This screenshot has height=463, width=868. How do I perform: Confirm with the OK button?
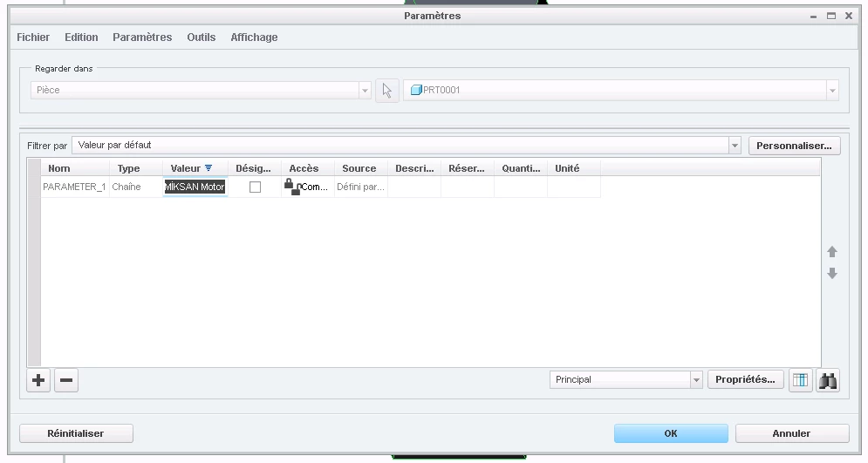671,433
